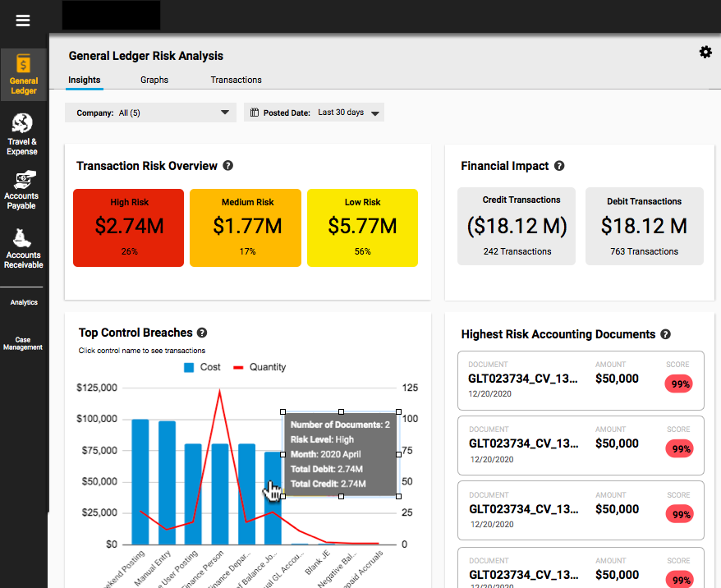The width and height of the screenshot is (721, 588).
Task: Click the Manual Entry control label
Action: [x=153, y=568]
